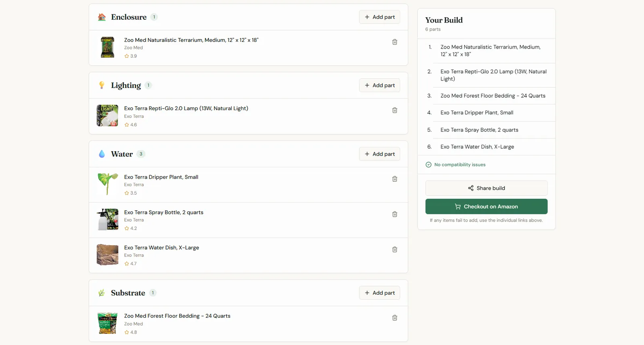This screenshot has height=345, width=644.
Task: Open Exo Terra Repti-Glo 2.0 Lamp title
Action: [x=186, y=109]
